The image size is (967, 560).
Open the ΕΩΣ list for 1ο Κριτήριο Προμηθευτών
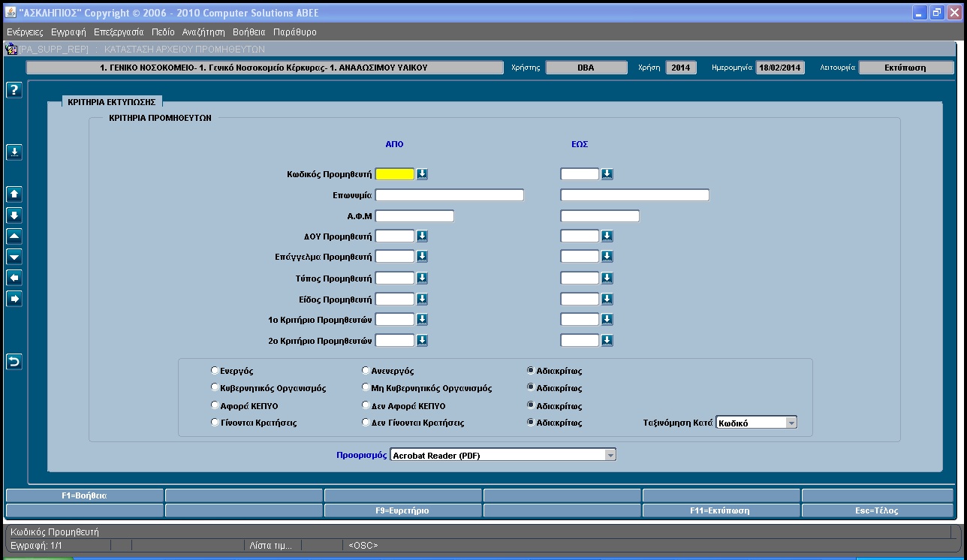[x=607, y=320]
